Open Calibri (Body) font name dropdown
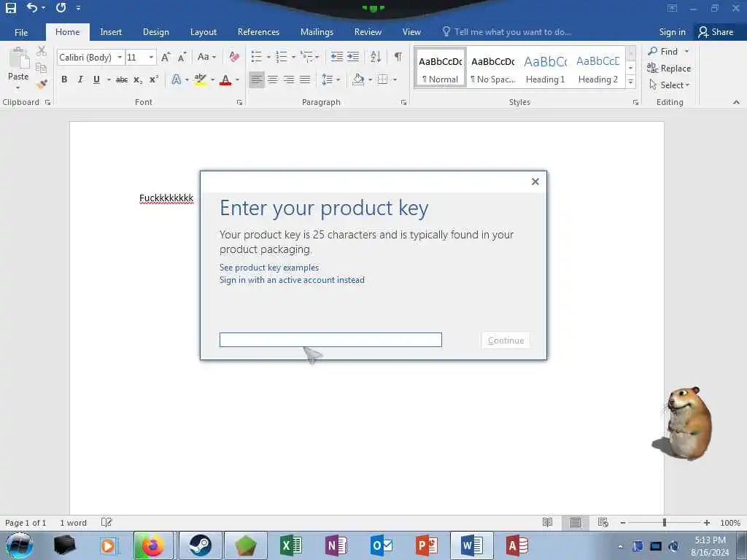747x560 pixels. (x=120, y=57)
